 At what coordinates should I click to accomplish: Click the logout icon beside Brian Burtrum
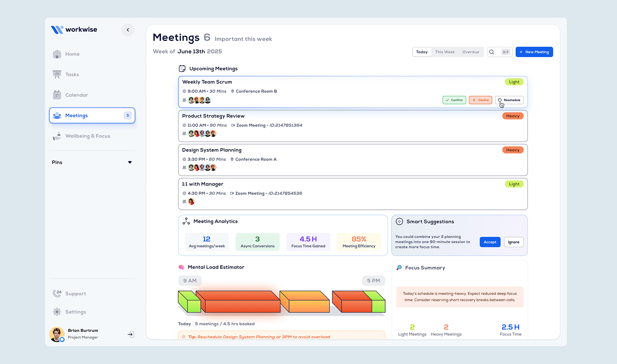pos(131,334)
